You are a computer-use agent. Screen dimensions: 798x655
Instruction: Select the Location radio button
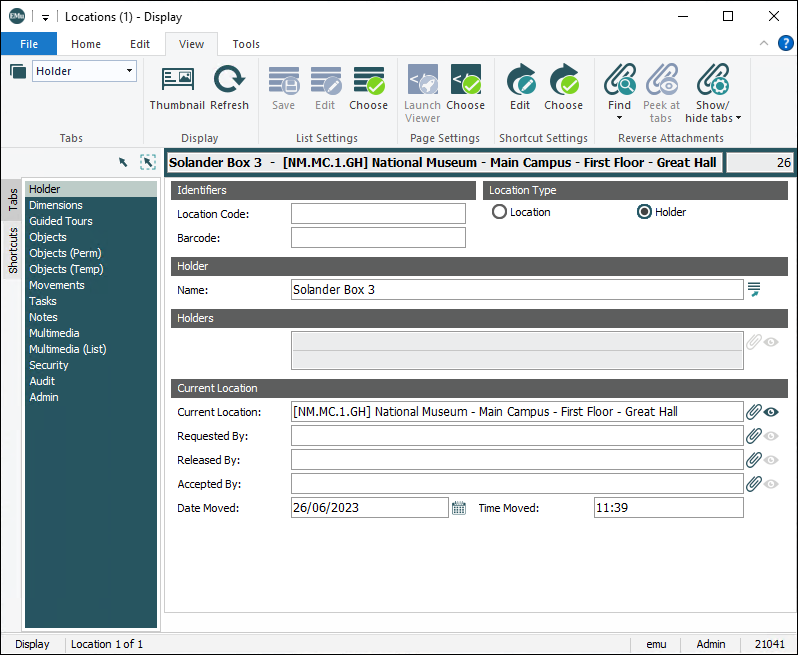[x=500, y=212]
